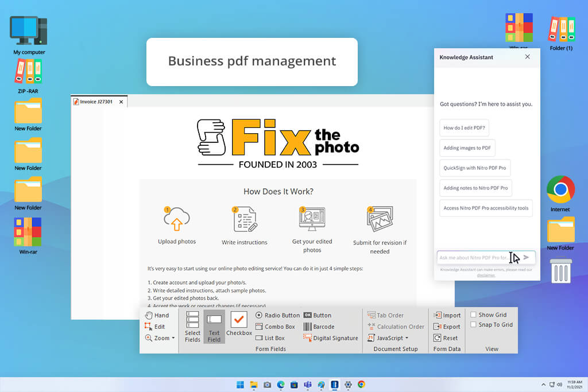Select the Hand tool
This screenshot has height=392, width=588.
click(157, 315)
